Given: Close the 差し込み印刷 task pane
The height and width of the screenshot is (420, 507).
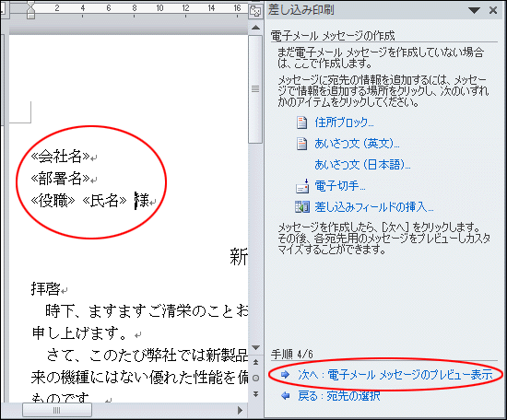Looking at the screenshot, I should coord(493,10).
